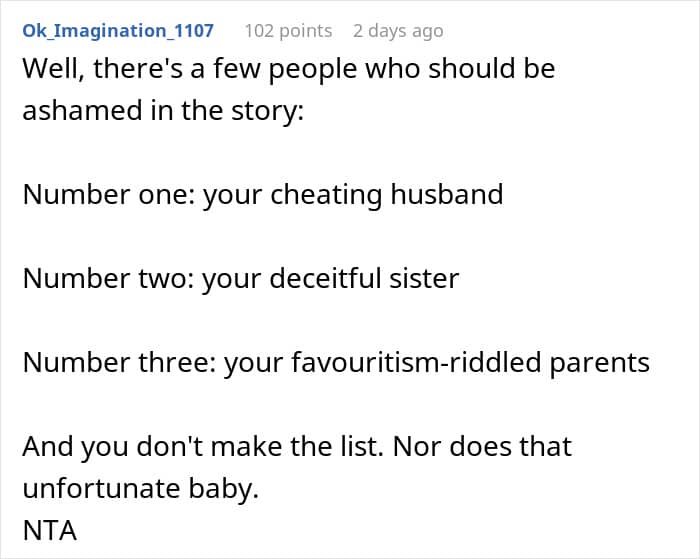
Task: Click the word "husband"
Action: [x=446, y=194]
